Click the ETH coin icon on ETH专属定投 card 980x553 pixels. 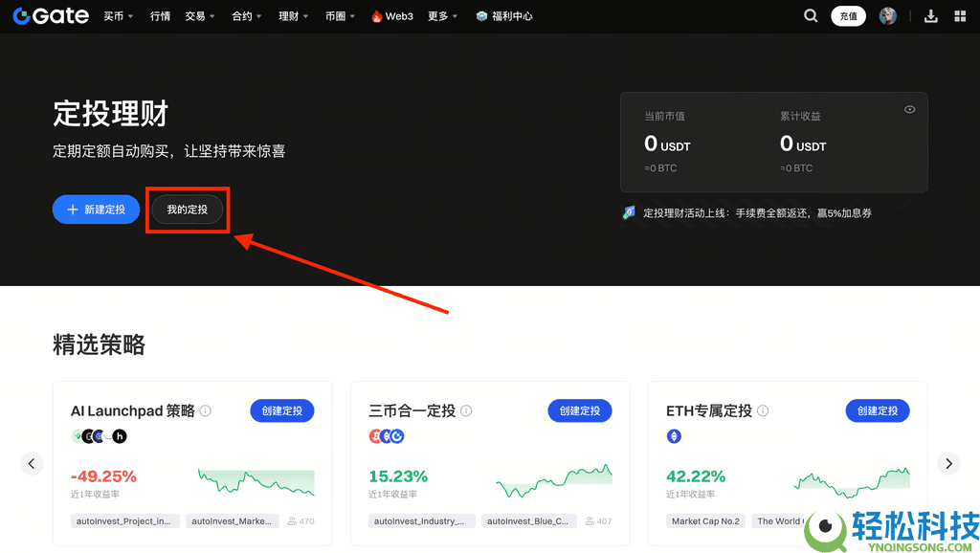pyautogui.click(x=674, y=435)
